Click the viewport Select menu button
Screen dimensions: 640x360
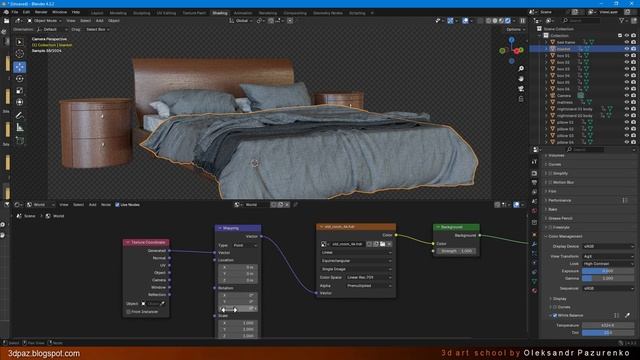pos(85,20)
